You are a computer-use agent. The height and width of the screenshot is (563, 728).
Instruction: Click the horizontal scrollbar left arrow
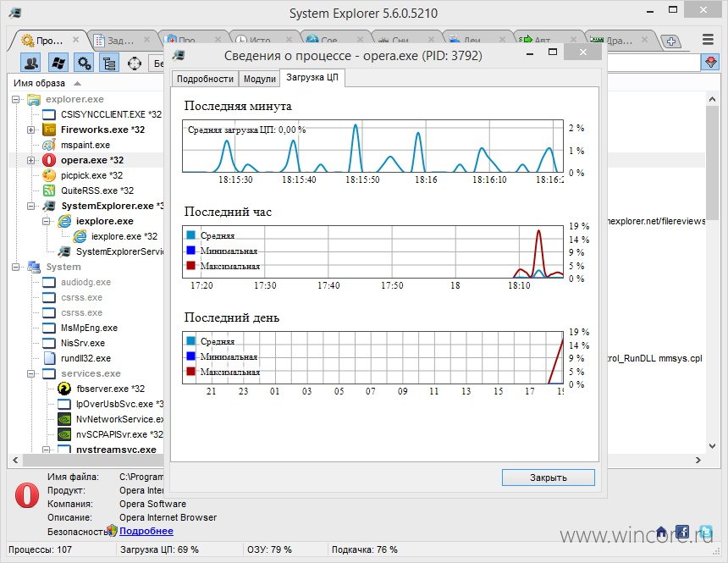coord(15,460)
